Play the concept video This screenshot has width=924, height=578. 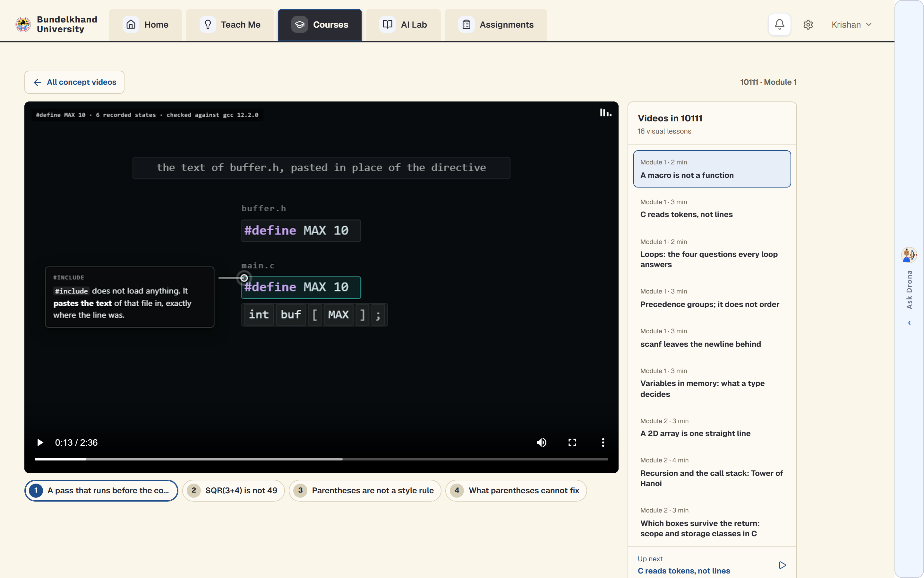coord(40,442)
